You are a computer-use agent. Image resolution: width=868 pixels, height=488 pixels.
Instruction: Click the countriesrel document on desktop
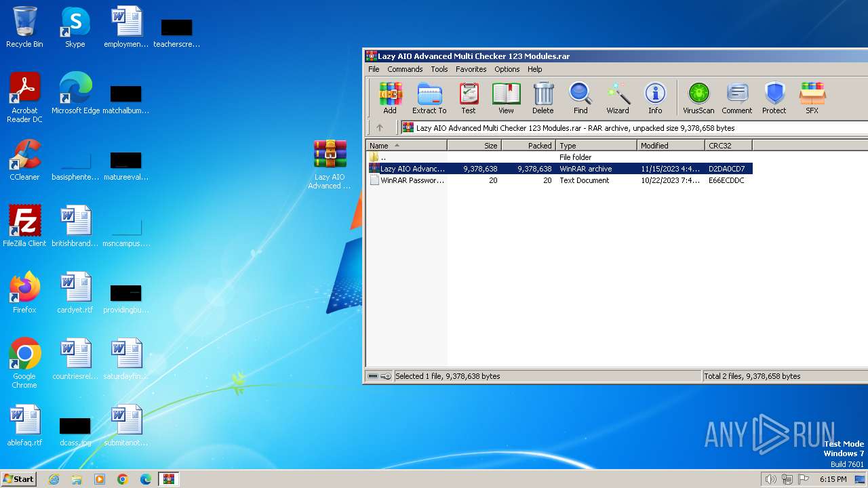coord(75,359)
